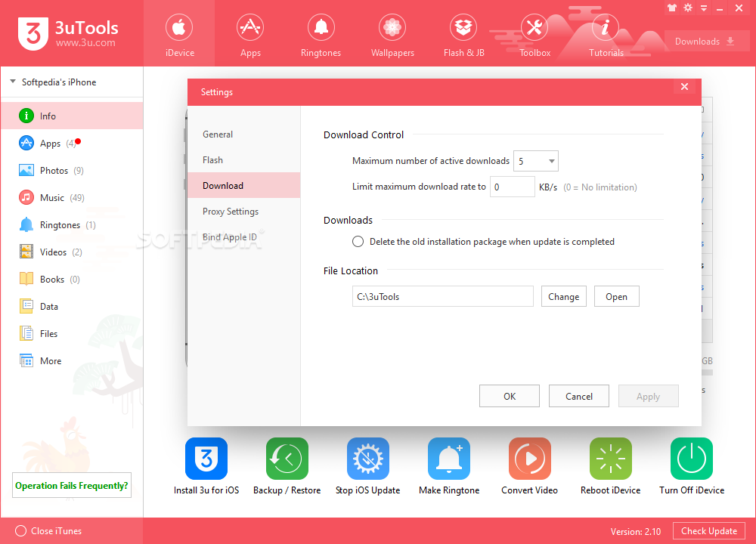The image size is (756, 544).
Task: Click the skin shirt icon in title bar
Action: pyautogui.click(x=672, y=8)
